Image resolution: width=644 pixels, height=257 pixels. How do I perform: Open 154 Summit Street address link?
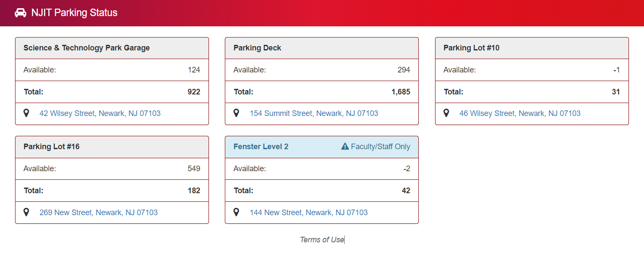(314, 113)
